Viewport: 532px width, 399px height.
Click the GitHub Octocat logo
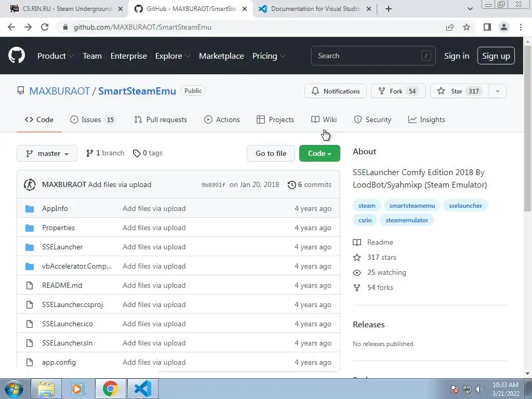(x=17, y=55)
